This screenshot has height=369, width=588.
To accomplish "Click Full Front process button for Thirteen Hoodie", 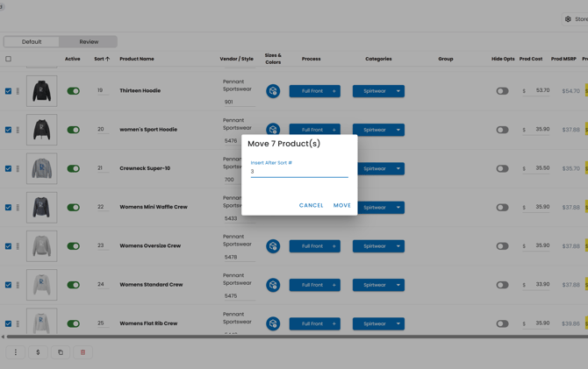I will (x=315, y=91).
